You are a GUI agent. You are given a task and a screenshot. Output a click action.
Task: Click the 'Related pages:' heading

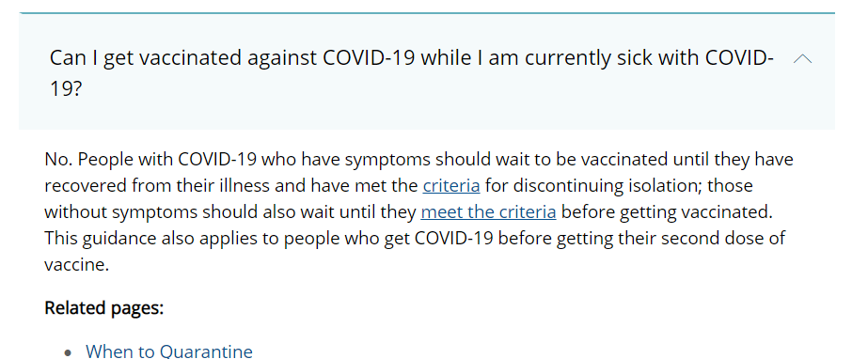click(104, 307)
